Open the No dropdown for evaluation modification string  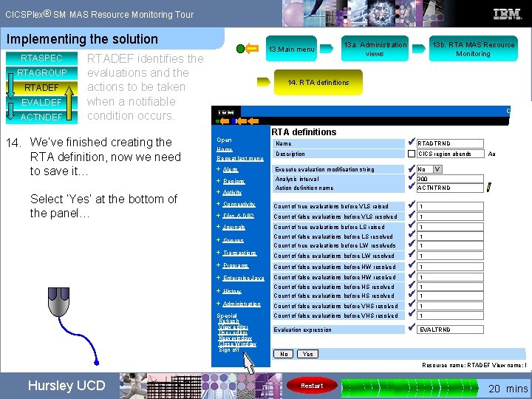[x=437, y=169]
